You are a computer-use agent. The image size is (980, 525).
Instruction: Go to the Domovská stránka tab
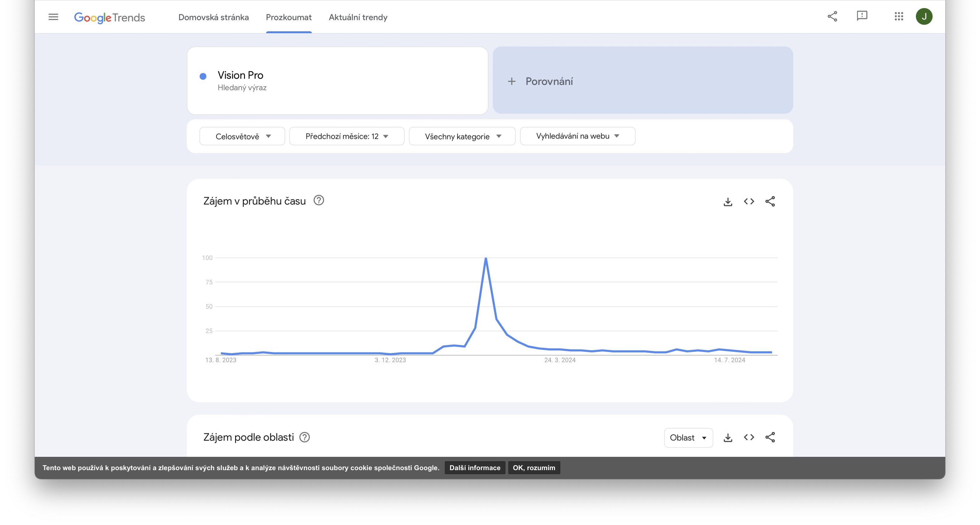(213, 17)
